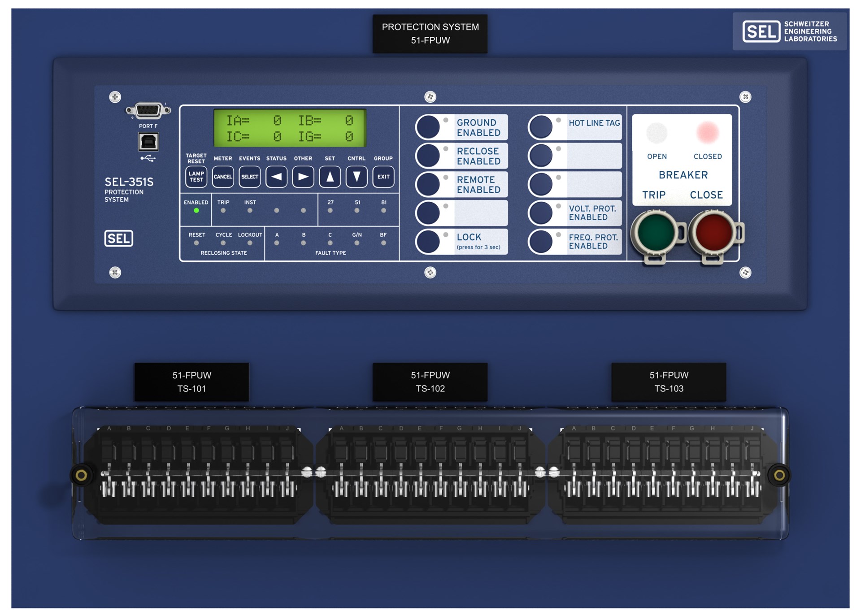Click the 51-FPUW TS-103 label
The image size is (861, 616).
669,382
